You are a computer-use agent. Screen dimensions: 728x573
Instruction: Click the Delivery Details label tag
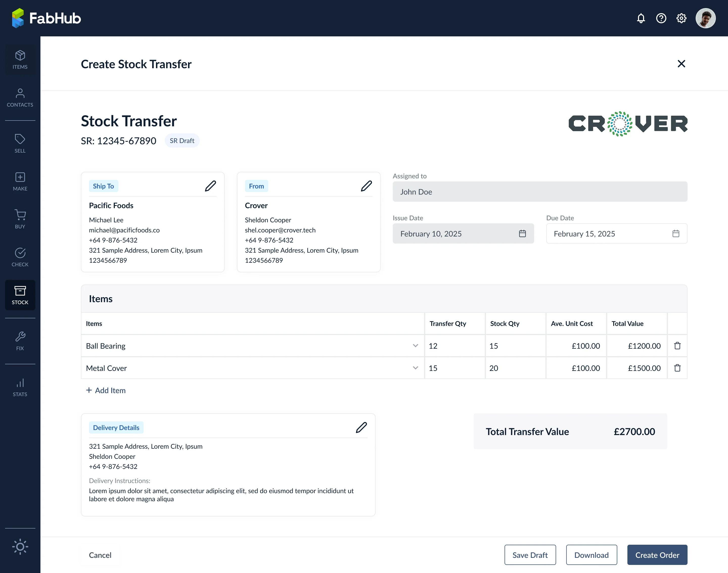pos(116,427)
